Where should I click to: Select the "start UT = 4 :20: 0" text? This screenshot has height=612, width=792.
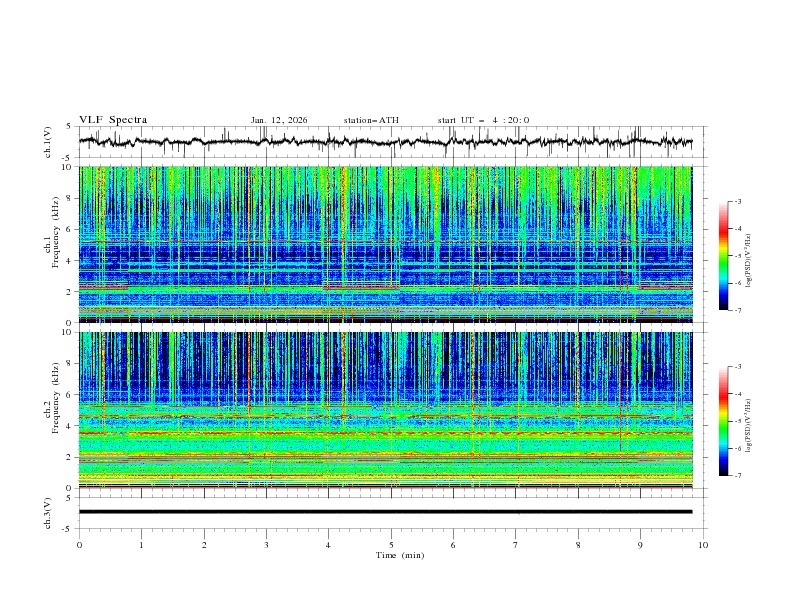(483, 120)
